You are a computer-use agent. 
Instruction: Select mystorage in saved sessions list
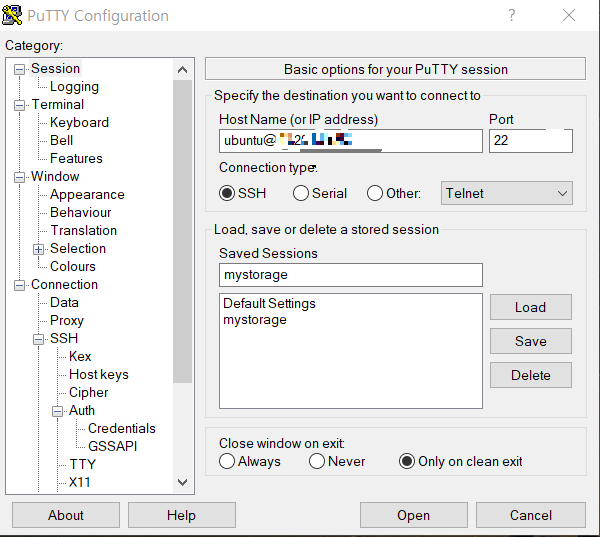255,320
